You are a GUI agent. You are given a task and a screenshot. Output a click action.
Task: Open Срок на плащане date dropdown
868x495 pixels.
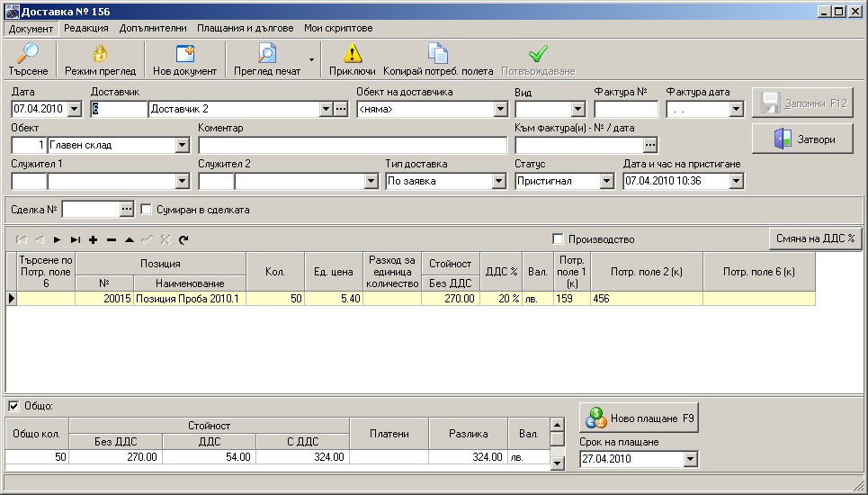point(690,459)
